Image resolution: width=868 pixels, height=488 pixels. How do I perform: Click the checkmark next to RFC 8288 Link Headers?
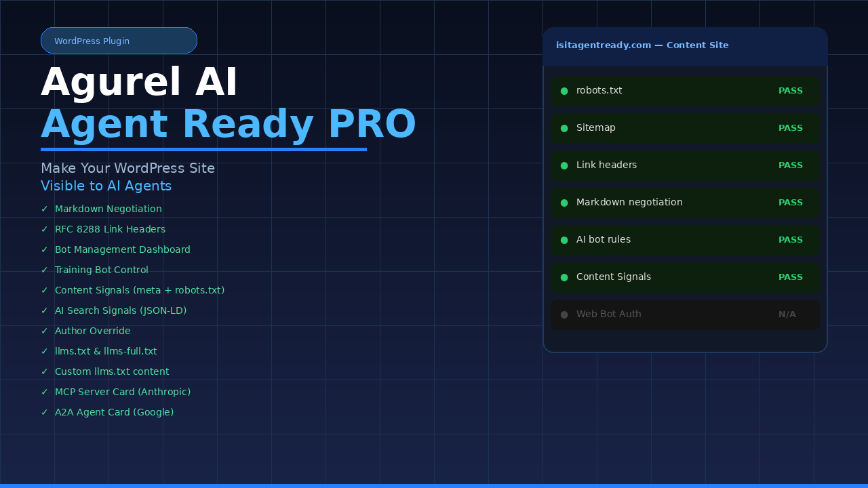pyautogui.click(x=45, y=229)
